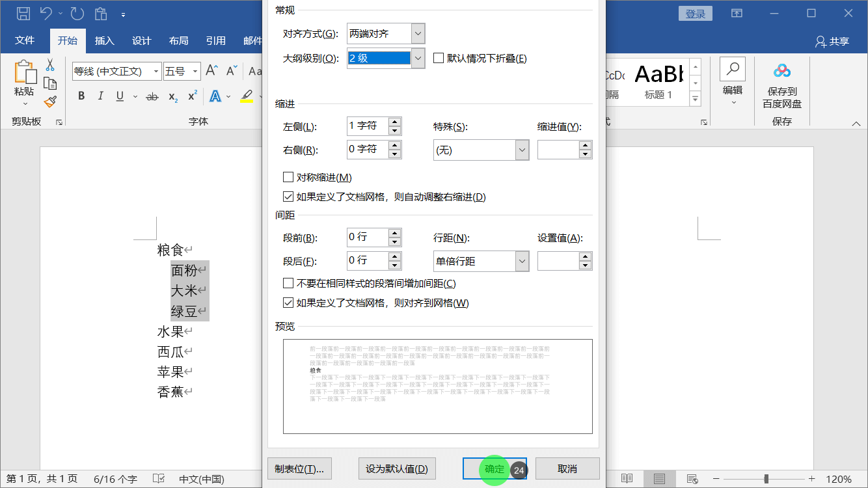
Task: Uncheck 如果定义了文档网格，则对齐到网格
Action: pos(288,303)
